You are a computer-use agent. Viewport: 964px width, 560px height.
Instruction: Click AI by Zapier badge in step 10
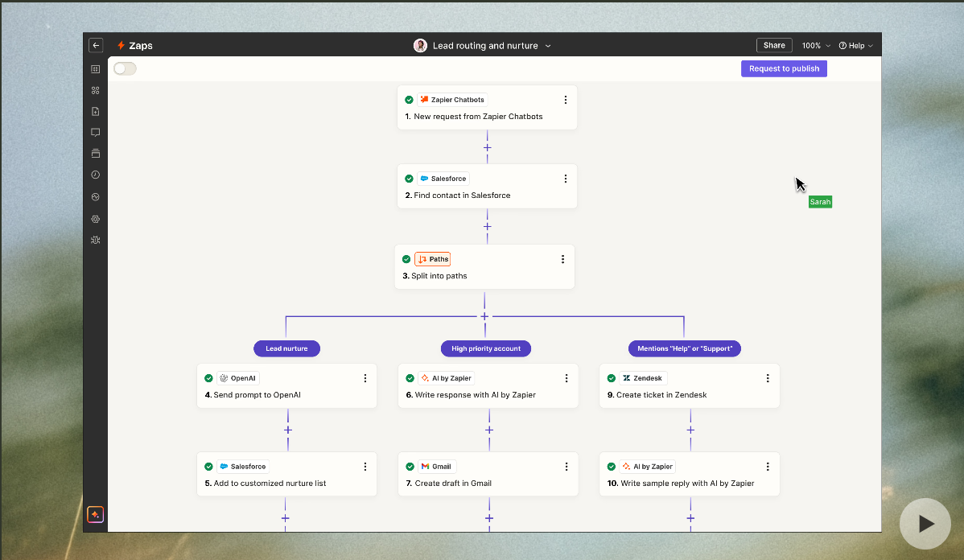coord(648,467)
